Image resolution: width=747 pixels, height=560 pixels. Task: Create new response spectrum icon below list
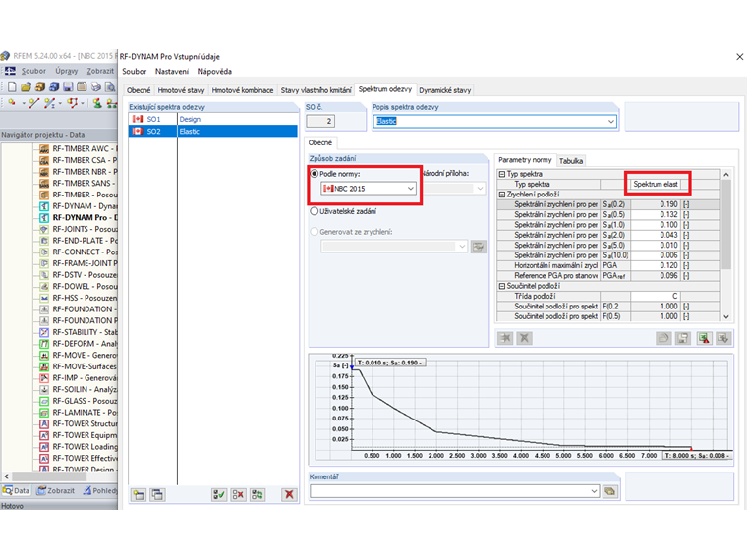coord(139,495)
